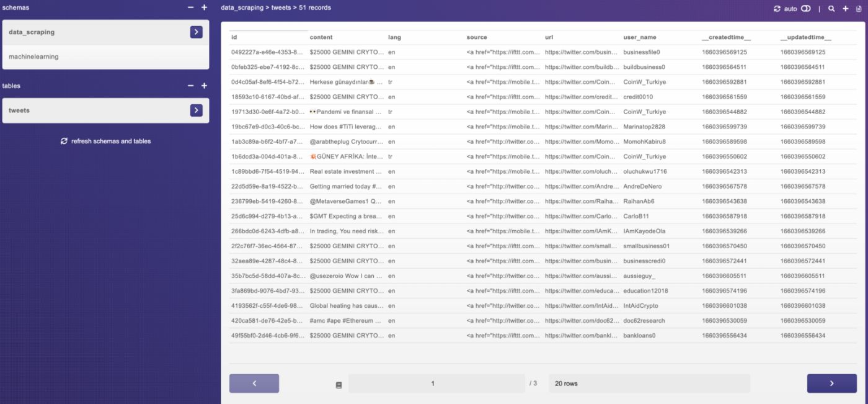Viewport: 868px width, 404px height.
Task: Click the content column header
Action: coord(321,37)
